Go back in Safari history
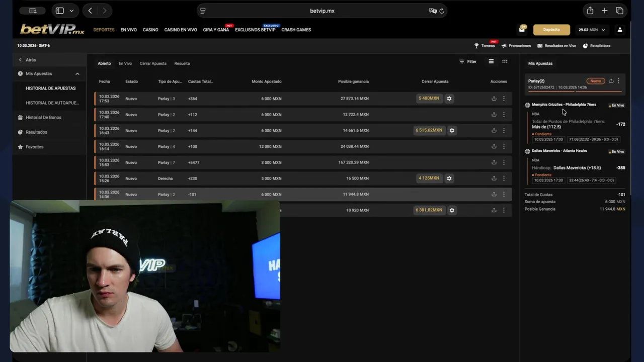This screenshot has width=644, height=362. 90,11
